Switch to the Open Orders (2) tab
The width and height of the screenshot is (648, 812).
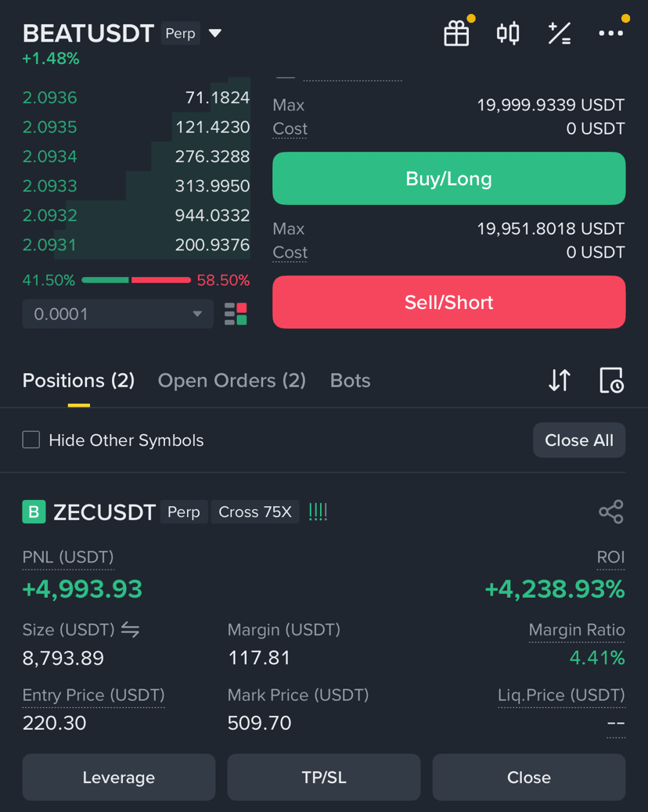232,381
